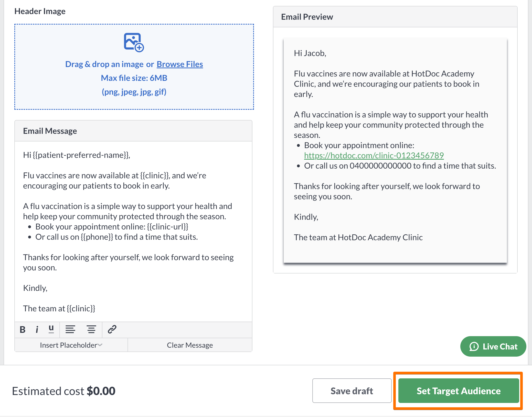Click the Email Preview card body

(395, 150)
